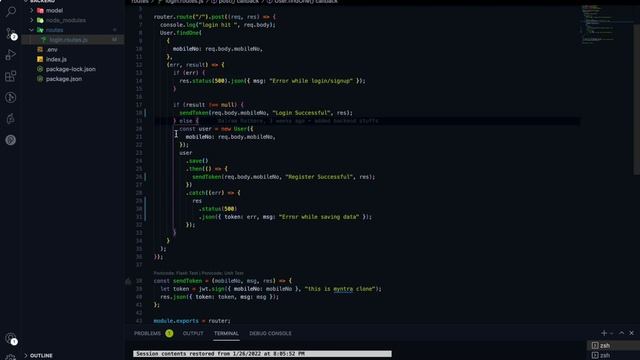Click the post() callback breadcrumb

click(x=238, y=2)
